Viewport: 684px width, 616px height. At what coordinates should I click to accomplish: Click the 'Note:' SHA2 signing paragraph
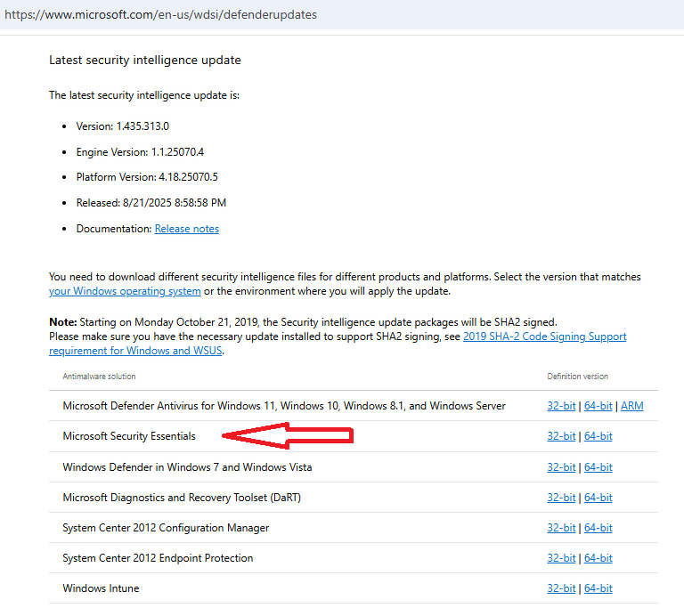click(x=338, y=336)
